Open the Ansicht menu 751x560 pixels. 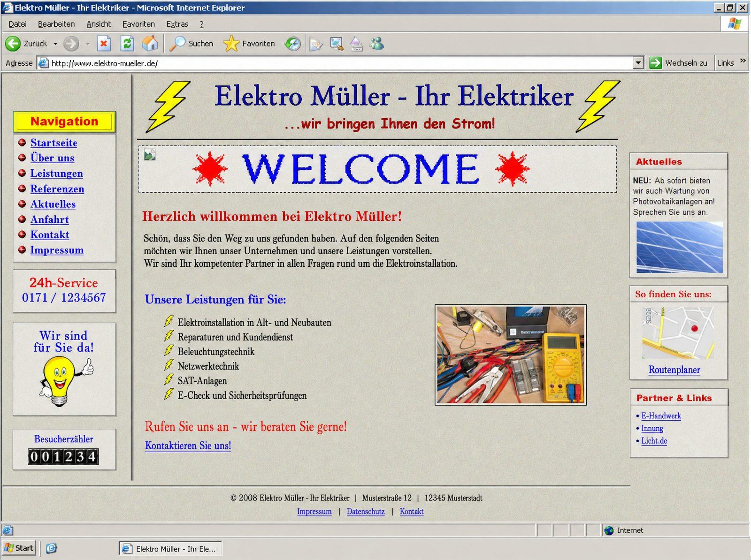tap(99, 24)
